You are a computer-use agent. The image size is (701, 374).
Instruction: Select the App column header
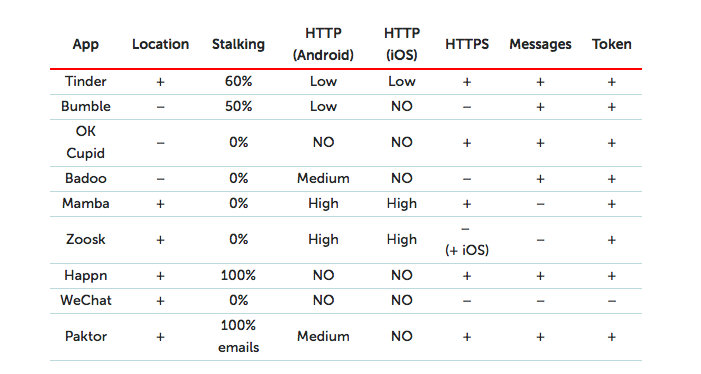85,44
